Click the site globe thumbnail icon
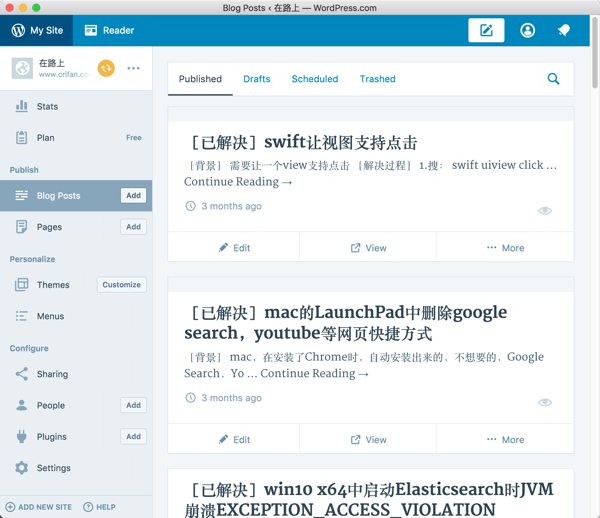 (22, 68)
